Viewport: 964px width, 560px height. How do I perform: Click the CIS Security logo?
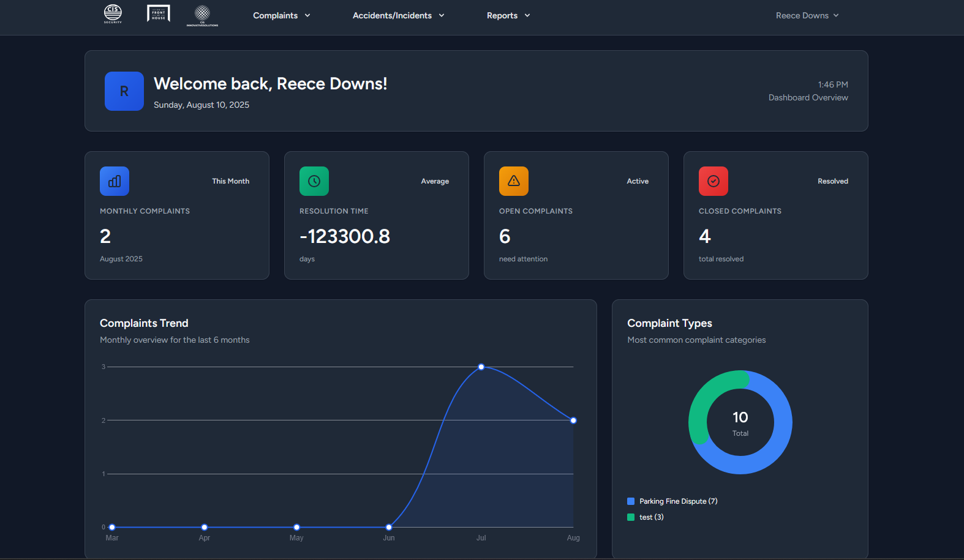point(113,13)
